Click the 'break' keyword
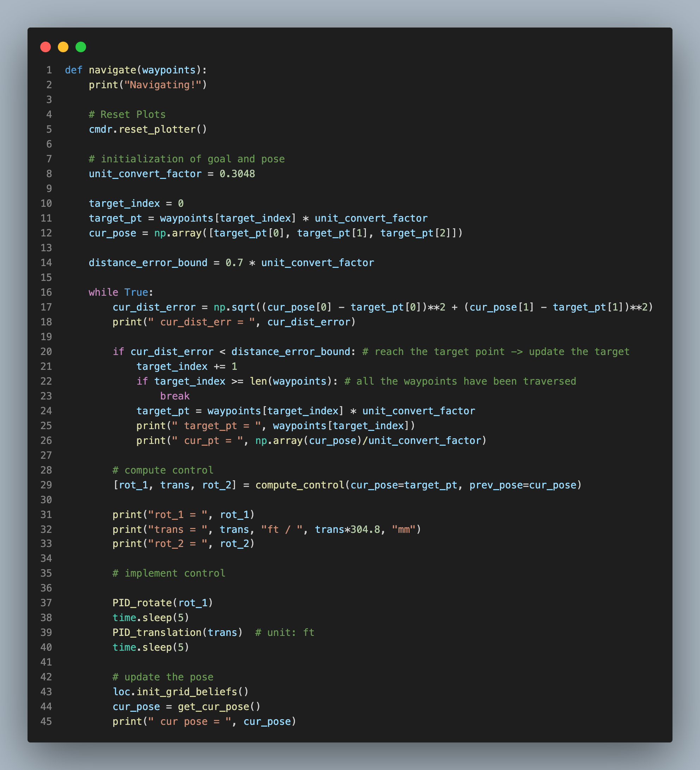This screenshot has width=700, height=770. pos(175,396)
